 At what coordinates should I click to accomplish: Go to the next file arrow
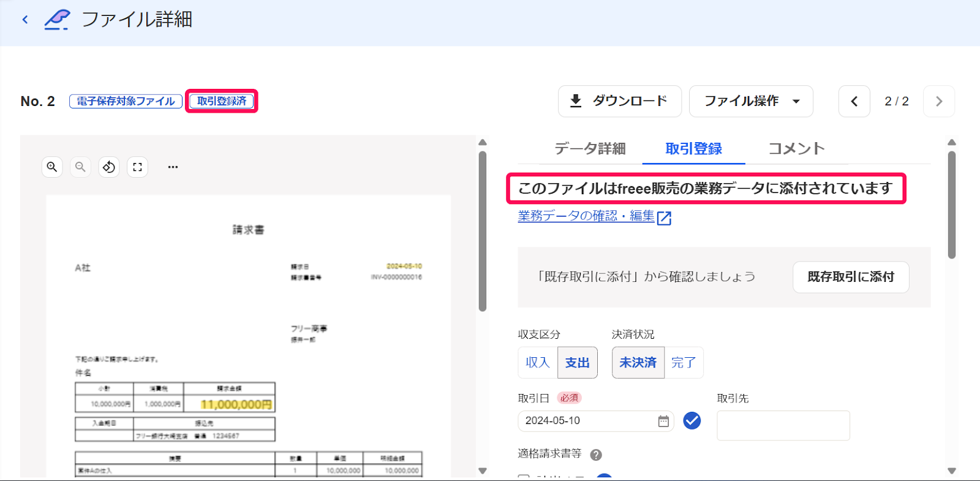click(939, 101)
